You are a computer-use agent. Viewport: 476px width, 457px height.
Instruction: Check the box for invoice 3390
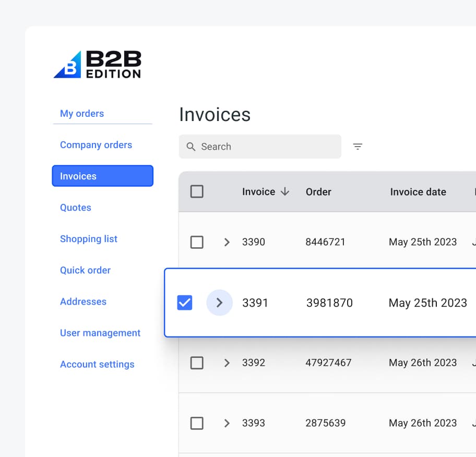pos(197,242)
